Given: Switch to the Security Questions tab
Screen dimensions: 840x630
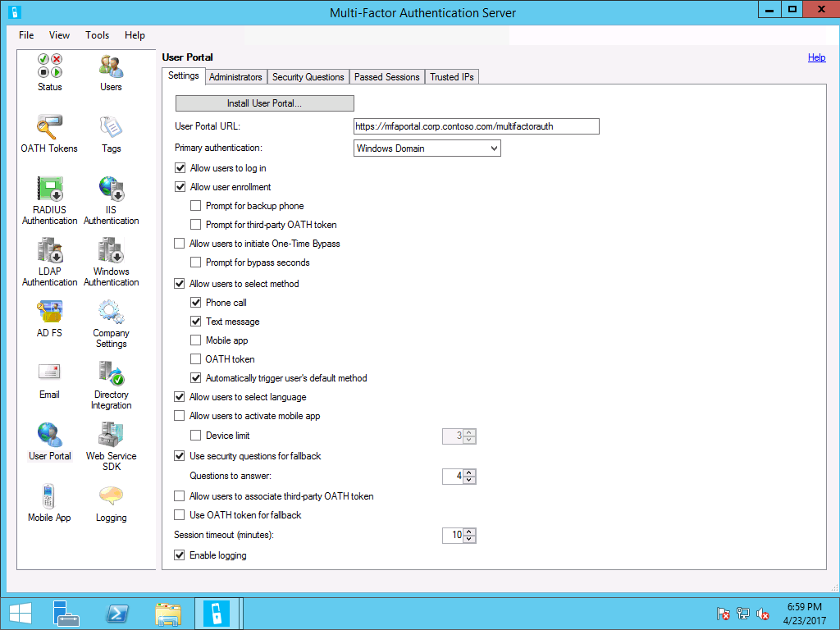Looking at the screenshot, I should (308, 77).
